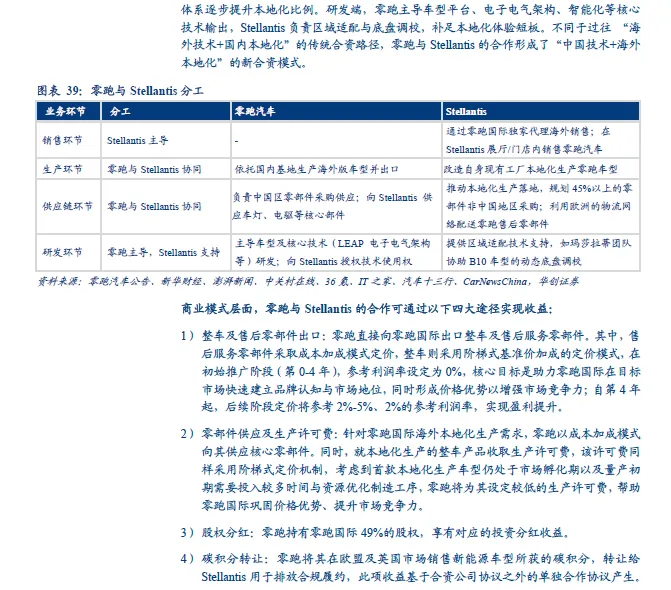Viewport: 671px width, 590px height.
Task: Click list item '2) 零部件供应及生产许可费'
Action: click(x=411, y=469)
